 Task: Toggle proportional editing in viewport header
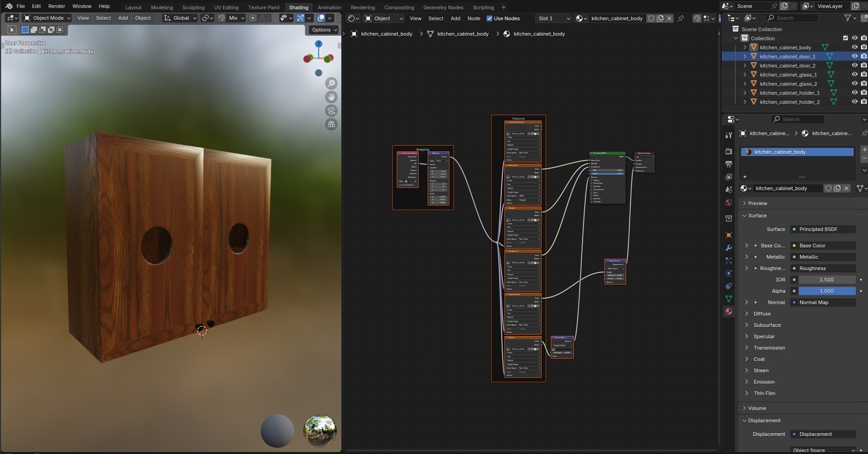click(253, 18)
